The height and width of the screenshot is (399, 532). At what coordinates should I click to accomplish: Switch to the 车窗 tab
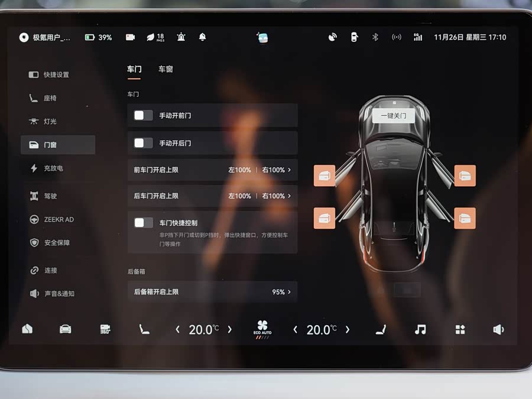click(x=166, y=69)
